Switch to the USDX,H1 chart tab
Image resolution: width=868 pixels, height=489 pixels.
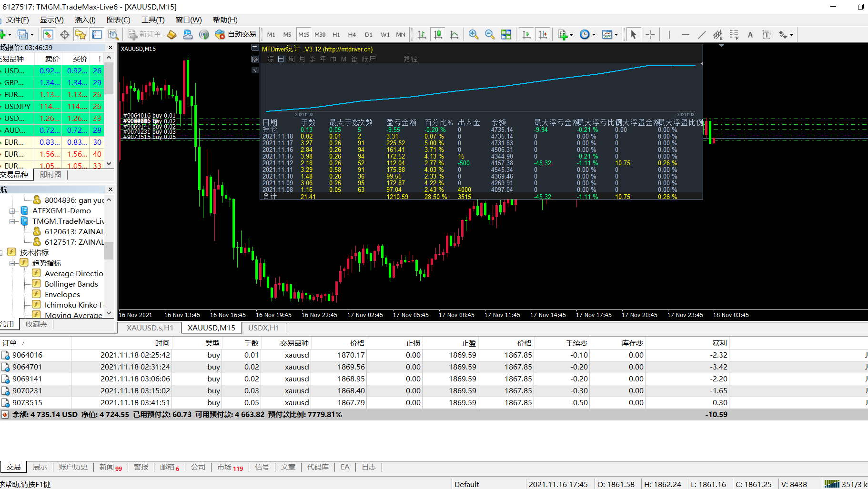click(x=263, y=328)
